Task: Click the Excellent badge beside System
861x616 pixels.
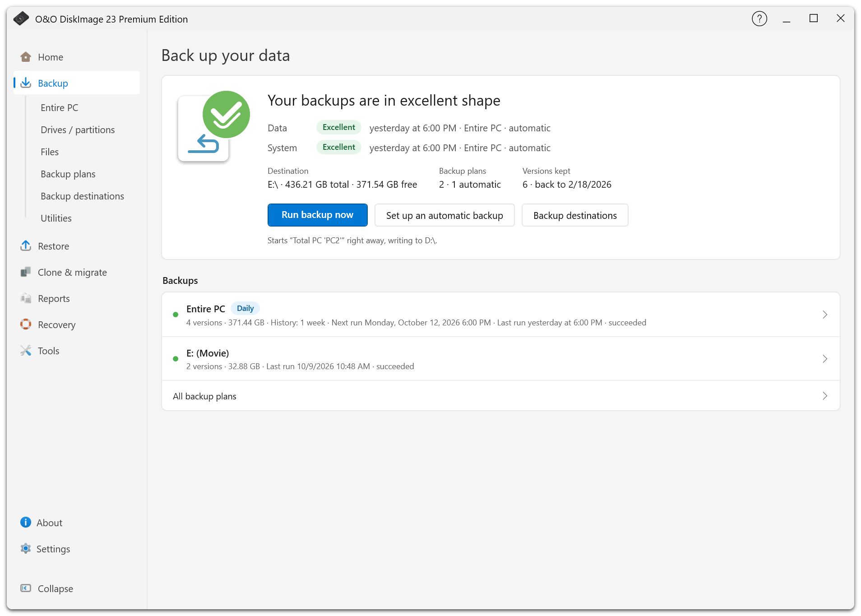Action: (339, 147)
